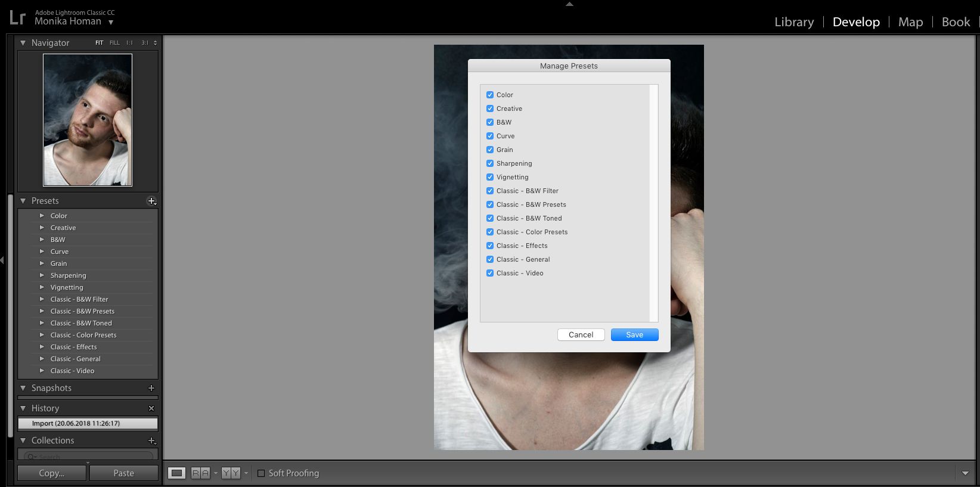The height and width of the screenshot is (487, 980).
Task: Select the Loupe view icon in toolbar
Action: 176,473
